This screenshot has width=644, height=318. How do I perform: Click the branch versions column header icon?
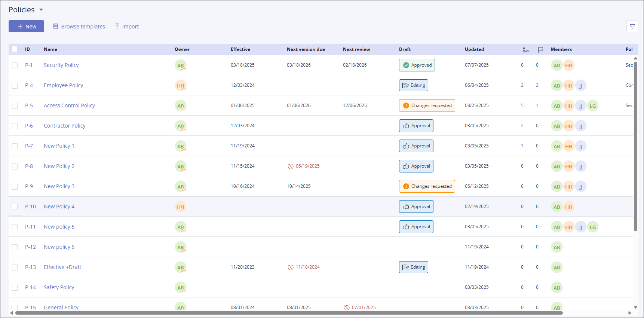[x=525, y=49]
